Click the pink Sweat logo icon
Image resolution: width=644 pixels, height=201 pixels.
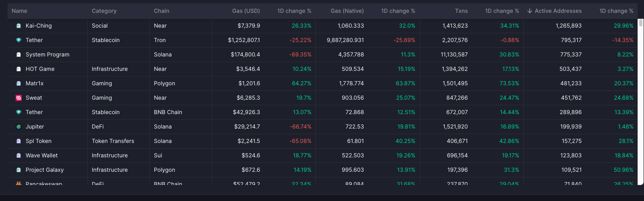point(18,98)
